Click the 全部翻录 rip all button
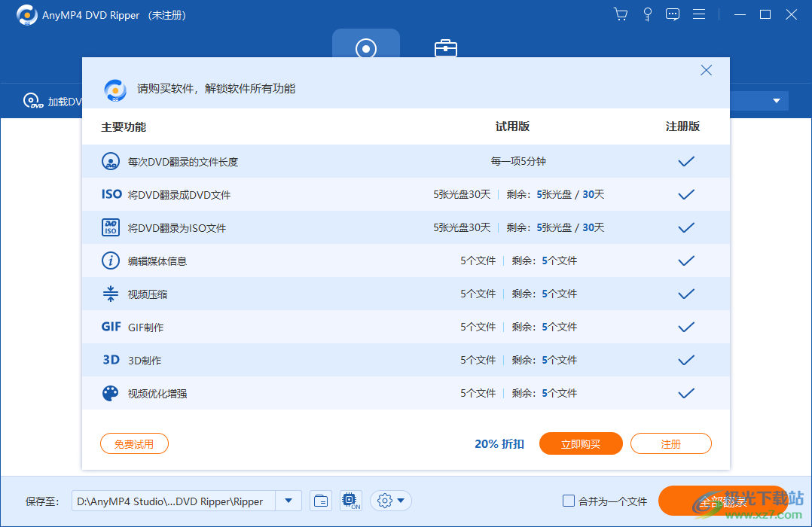The width and height of the screenshot is (812, 527). click(x=723, y=501)
